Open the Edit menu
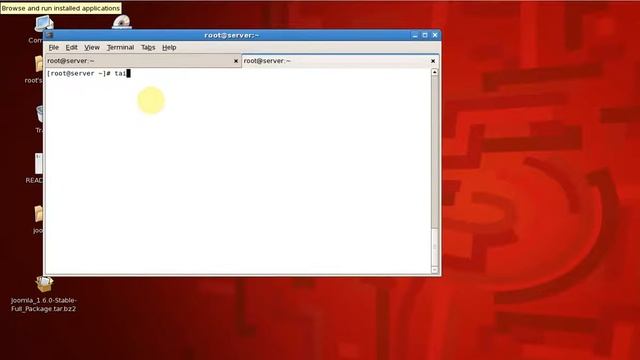The width and height of the screenshot is (640, 360). tap(71, 47)
